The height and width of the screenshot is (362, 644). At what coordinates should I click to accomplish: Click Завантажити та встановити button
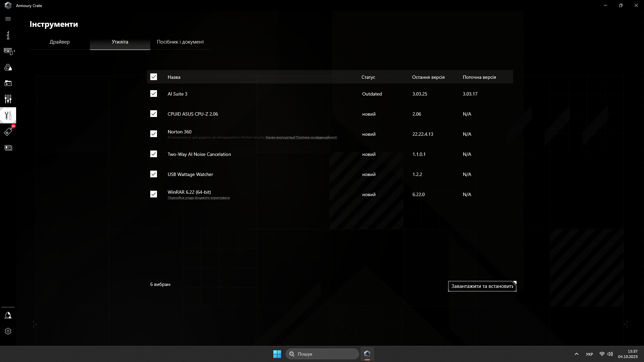click(482, 286)
